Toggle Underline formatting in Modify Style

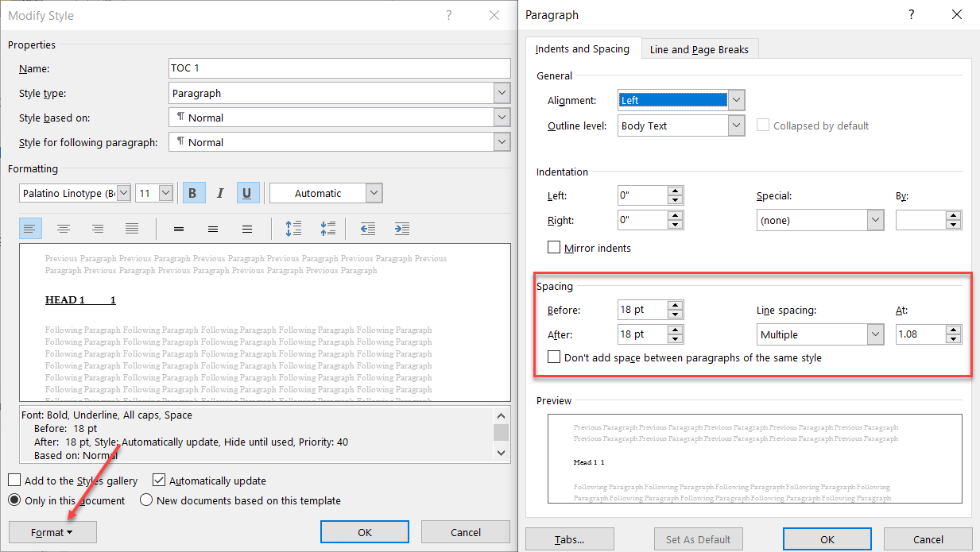[x=248, y=193]
